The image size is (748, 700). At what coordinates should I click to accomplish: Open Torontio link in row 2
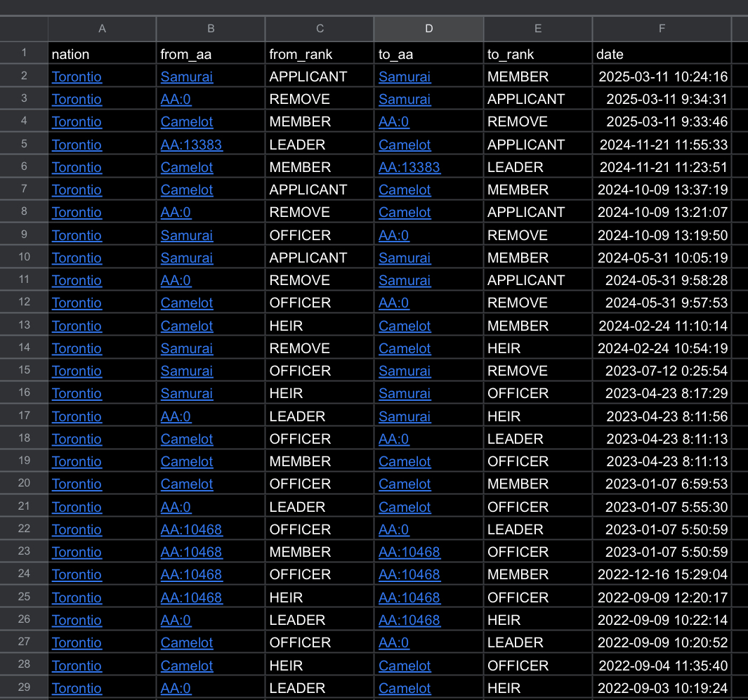click(77, 77)
